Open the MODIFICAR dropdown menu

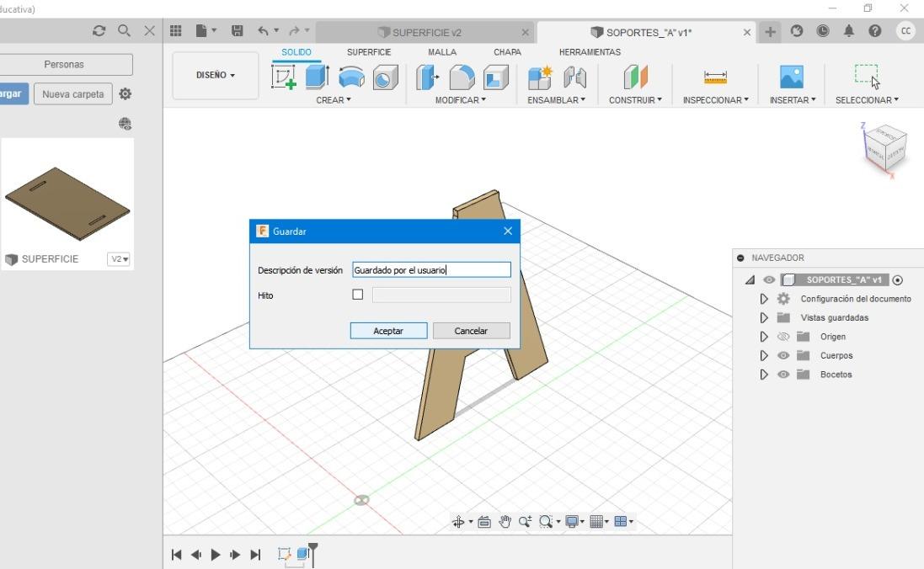coord(461,100)
